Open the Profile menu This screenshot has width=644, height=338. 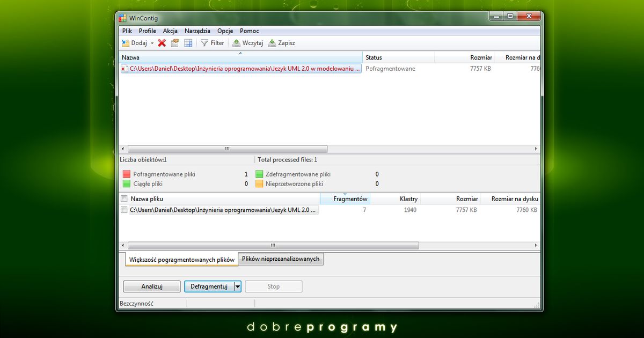pyautogui.click(x=148, y=31)
